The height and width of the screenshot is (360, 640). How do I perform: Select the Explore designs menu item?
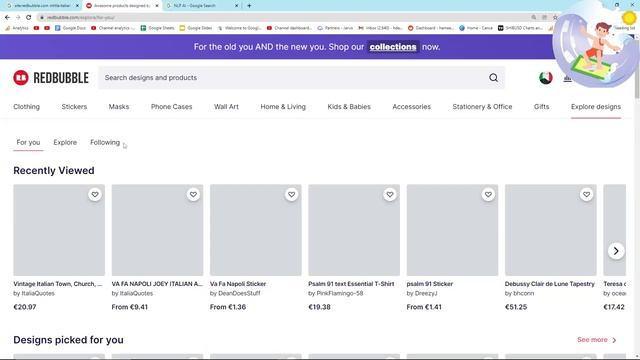click(x=596, y=107)
